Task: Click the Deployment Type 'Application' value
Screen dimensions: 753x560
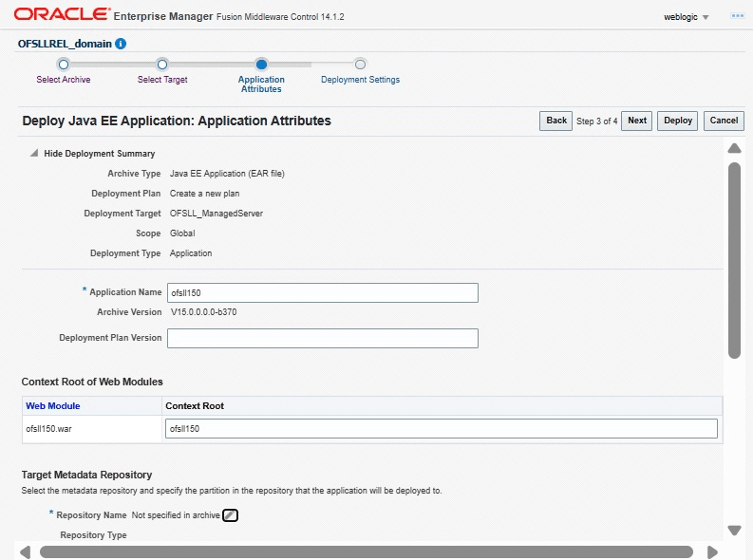Action: click(x=191, y=252)
